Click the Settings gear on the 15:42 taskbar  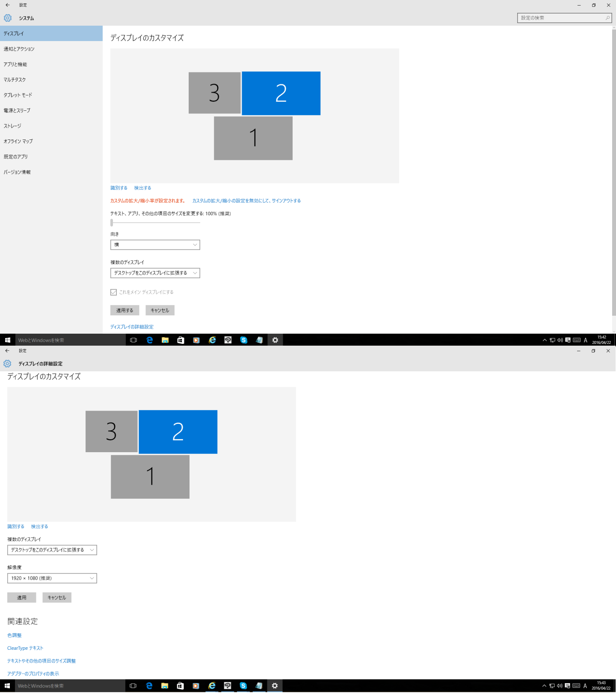pyautogui.click(x=275, y=340)
